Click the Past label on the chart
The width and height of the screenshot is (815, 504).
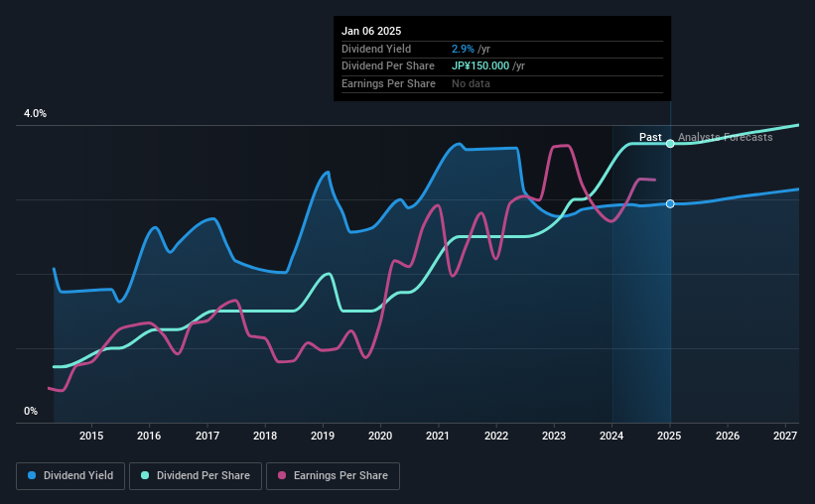[650, 137]
